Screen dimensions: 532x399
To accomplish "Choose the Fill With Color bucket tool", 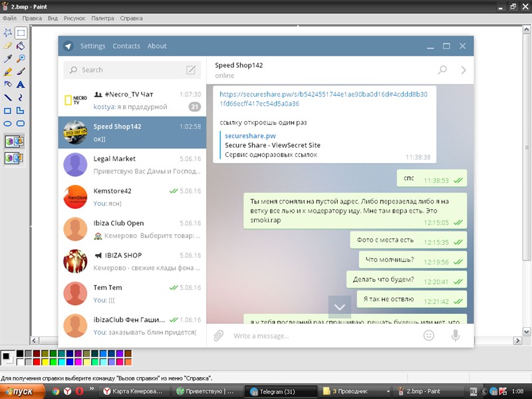I will 21,46.
